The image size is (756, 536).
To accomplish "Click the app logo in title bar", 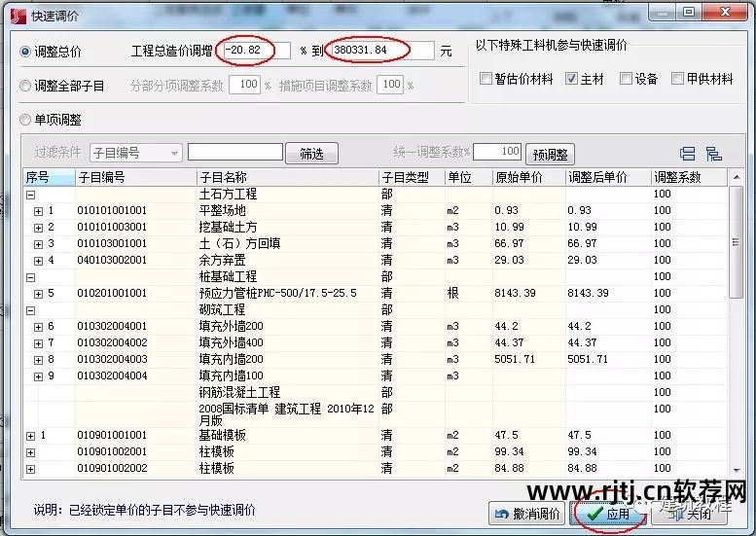I will 18,16.
